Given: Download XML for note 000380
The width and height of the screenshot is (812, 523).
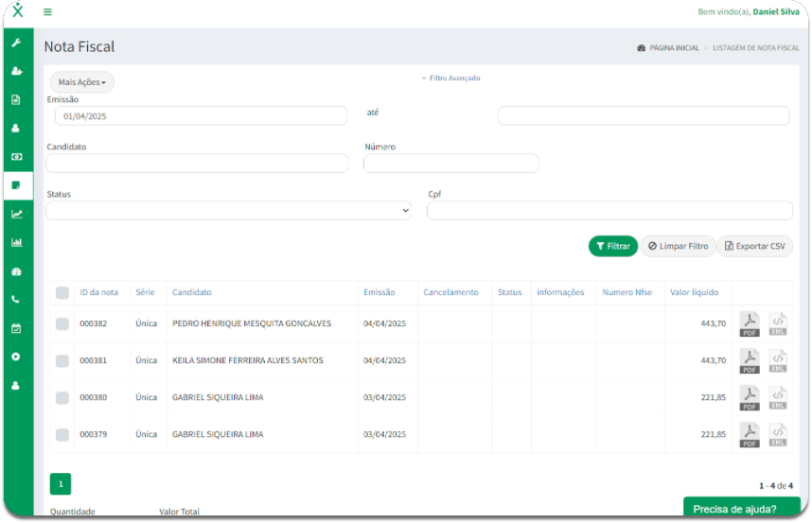Looking at the screenshot, I should [777, 398].
